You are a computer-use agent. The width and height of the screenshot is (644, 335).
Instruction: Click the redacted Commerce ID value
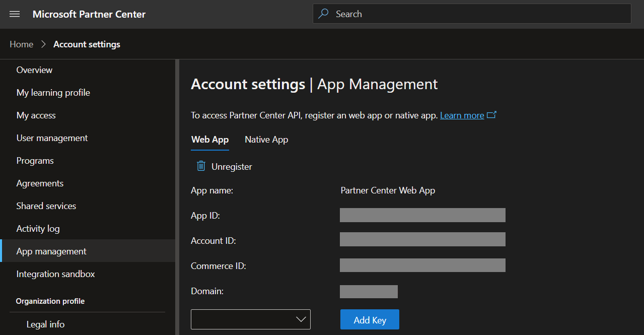pos(422,265)
